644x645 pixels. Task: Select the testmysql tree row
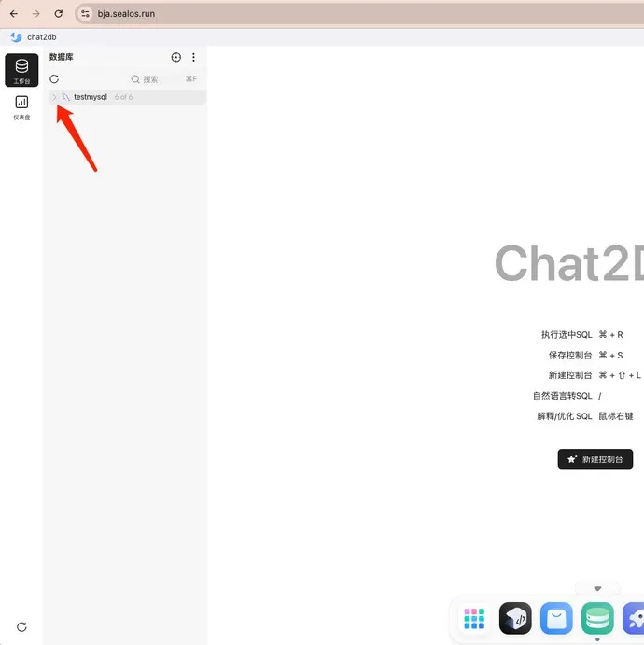click(x=128, y=97)
